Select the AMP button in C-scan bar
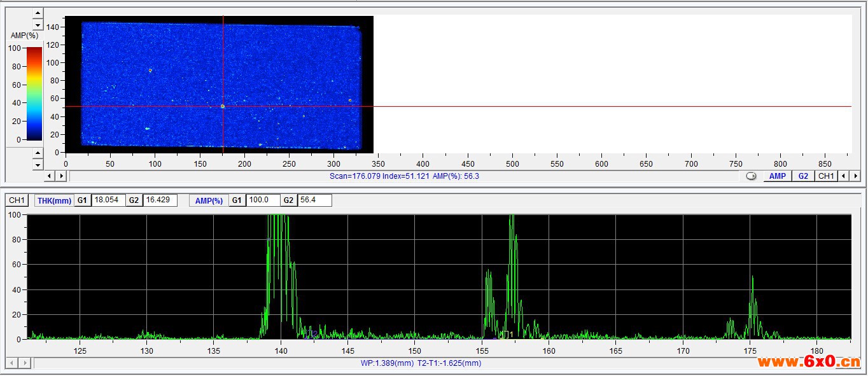This screenshot has width=868, height=376. [778, 176]
